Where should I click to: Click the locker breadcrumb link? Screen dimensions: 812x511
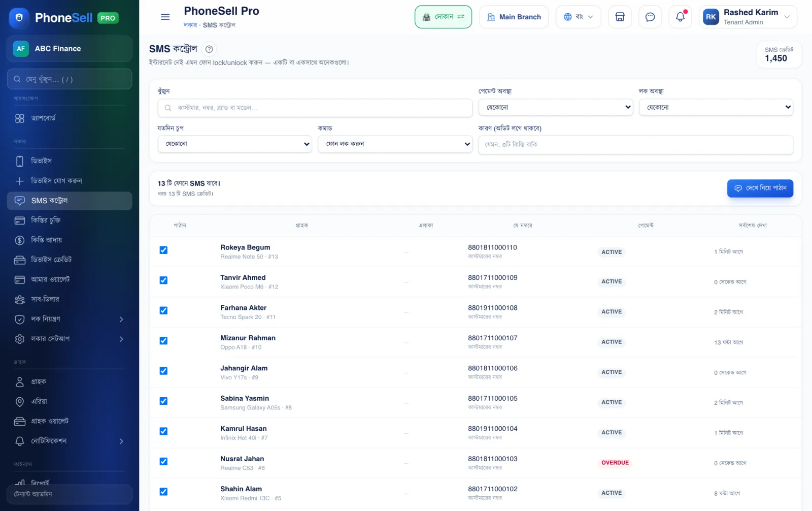pyautogui.click(x=190, y=25)
